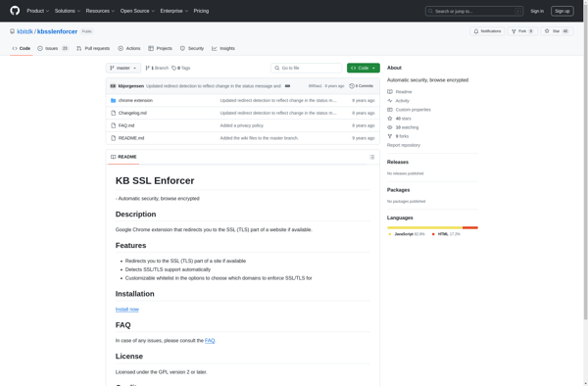The image size is (588, 386).
Task: Open the Releases heading link
Action: 398,162
